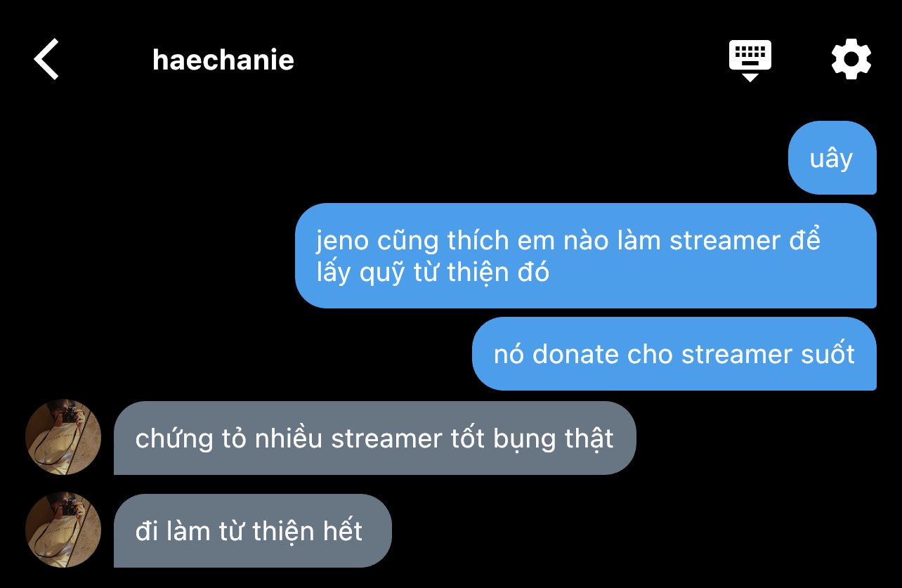Image resolution: width=902 pixels, height=588 pixels.
Task: Hide the keyboard with the keyboard icon
Action: click(x=750, y=60)
